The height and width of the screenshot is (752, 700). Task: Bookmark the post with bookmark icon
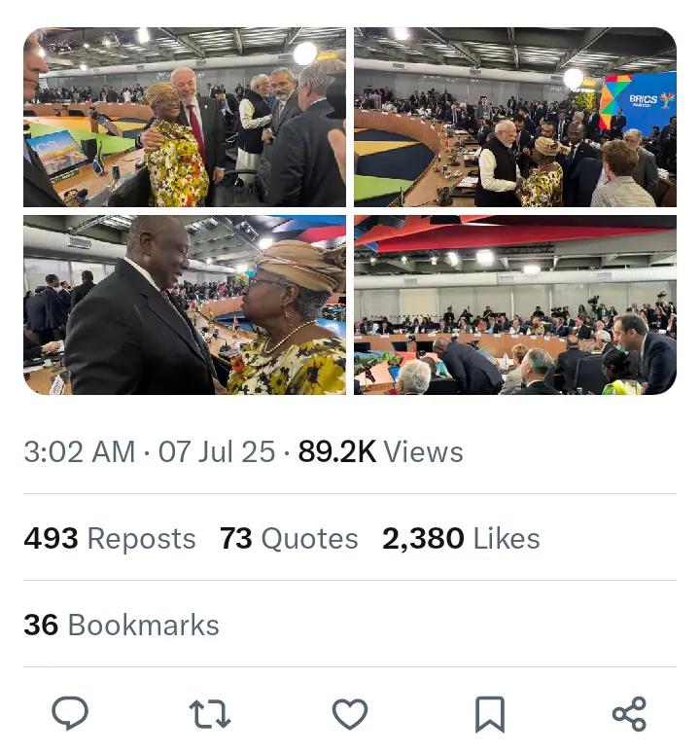tap(490, 715)
